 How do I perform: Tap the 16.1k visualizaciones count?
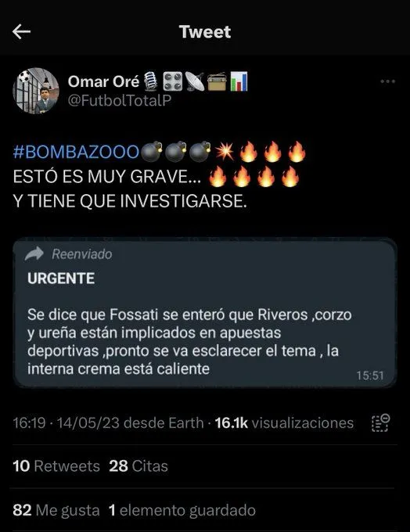[285, 423]
